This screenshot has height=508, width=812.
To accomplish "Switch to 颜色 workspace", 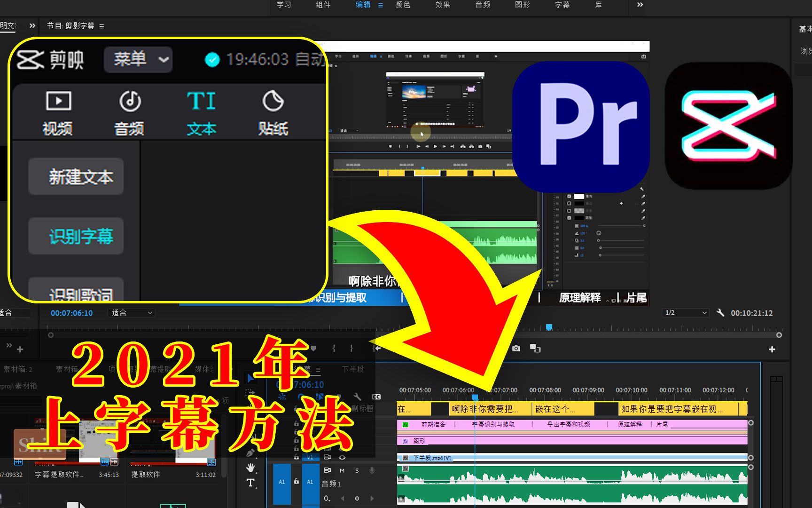I will pos(403,5).
